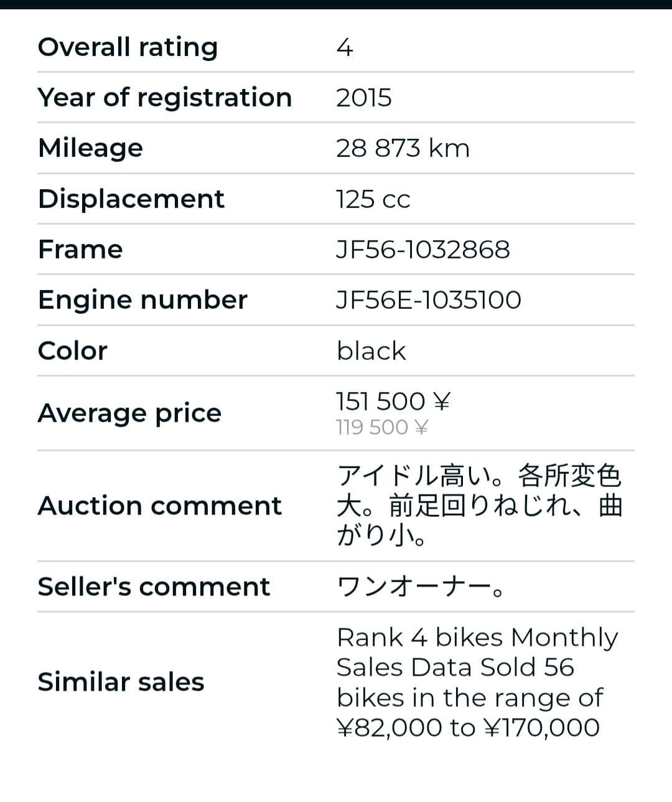Click the Seller's comment label

coord(154,587)
